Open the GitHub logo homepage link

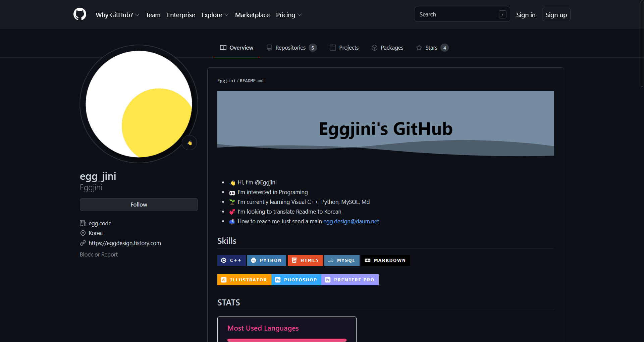(80, 14)
